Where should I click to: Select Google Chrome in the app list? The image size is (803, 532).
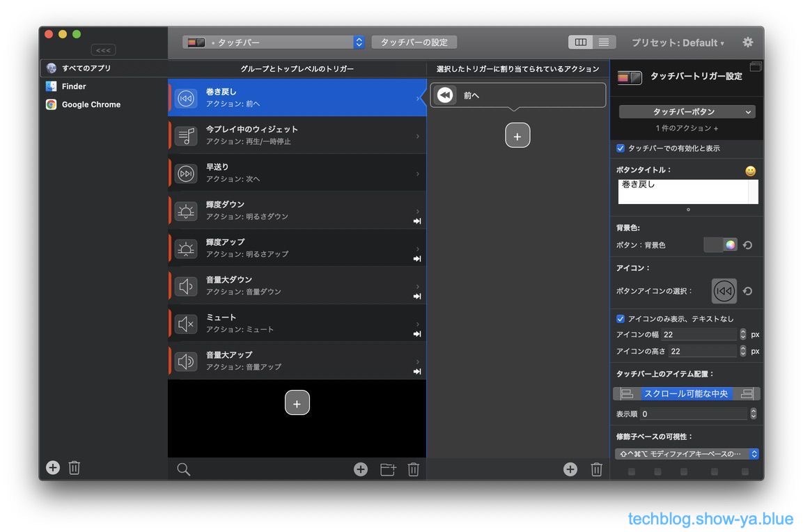pos(91,104)
